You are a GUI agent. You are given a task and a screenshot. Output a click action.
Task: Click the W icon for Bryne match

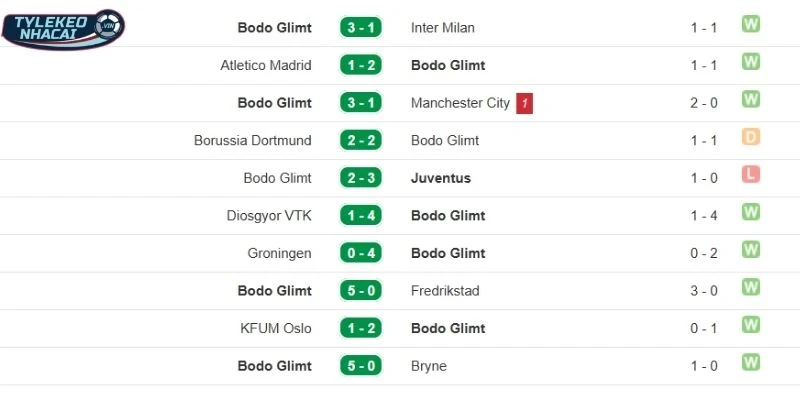(751, 363)
